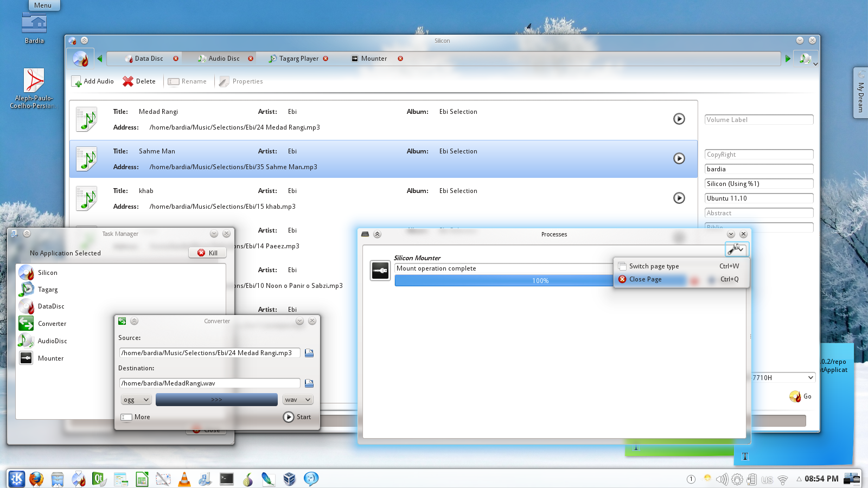Image resolution: width=868 pixels, height=488 pixels.
Task: Kill application in Task Manager
Action: (207, 253)
